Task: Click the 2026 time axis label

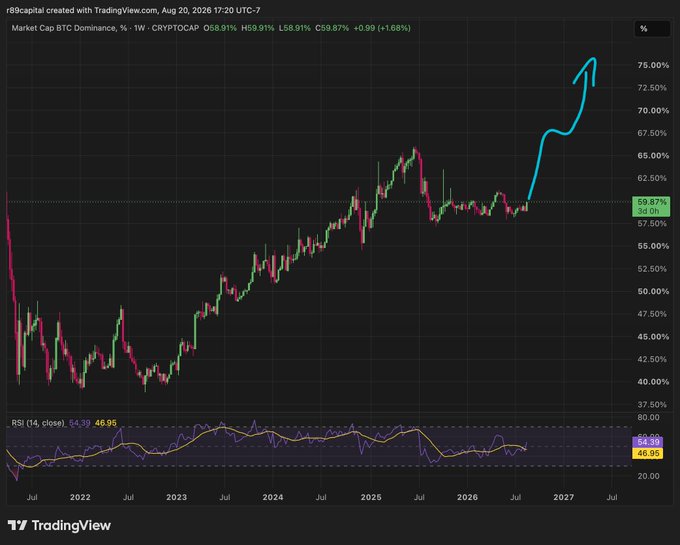Action: pos(467,497)
